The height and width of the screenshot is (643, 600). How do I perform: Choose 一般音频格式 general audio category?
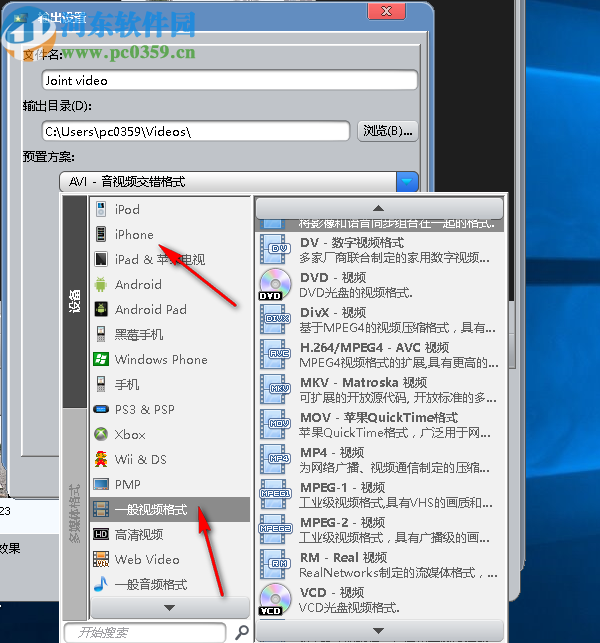coord(170,584)
